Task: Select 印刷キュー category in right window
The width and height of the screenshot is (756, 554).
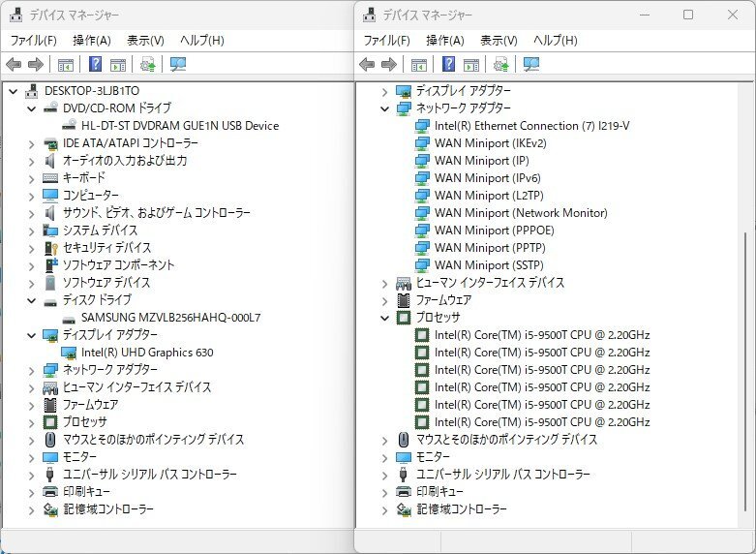Action: [x=439, y=491]
